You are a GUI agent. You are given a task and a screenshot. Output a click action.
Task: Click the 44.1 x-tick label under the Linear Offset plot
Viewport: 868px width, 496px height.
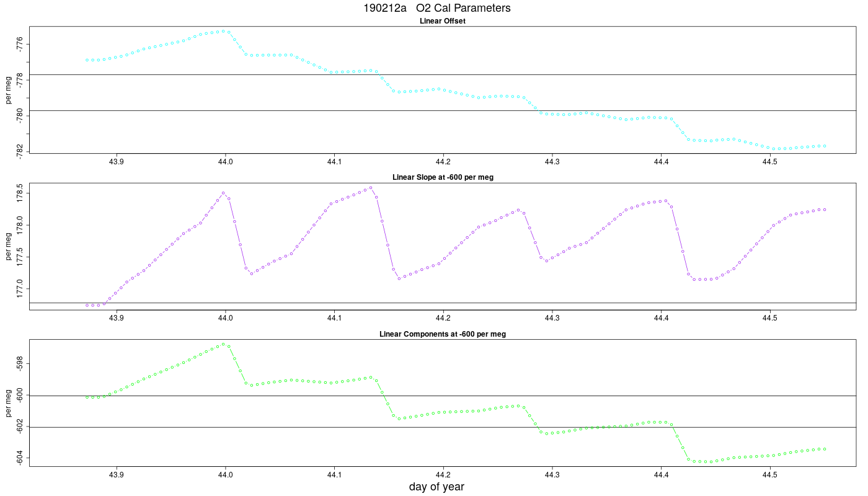click(334, 162)
